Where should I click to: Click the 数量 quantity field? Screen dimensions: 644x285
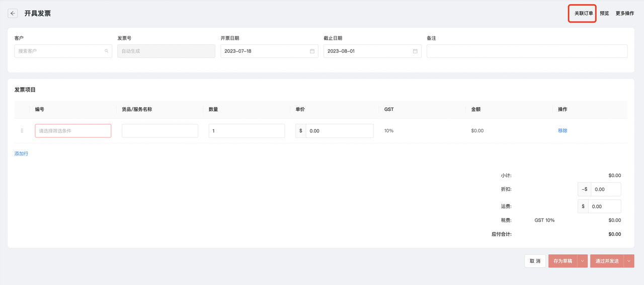coord(247,130)
